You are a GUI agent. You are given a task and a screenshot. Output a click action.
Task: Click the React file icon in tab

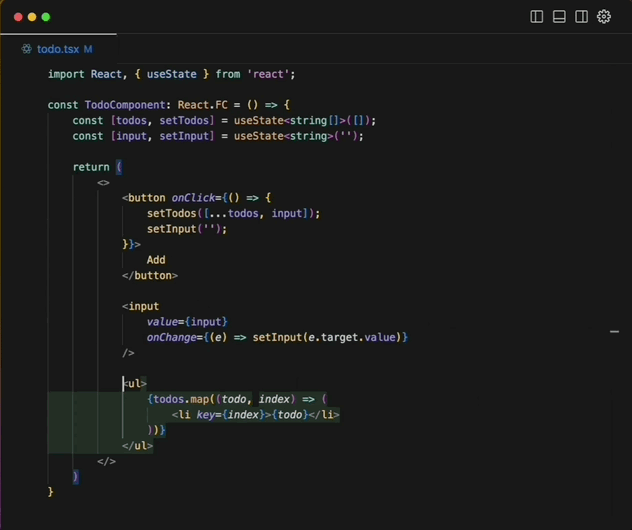click(x=27, y=49)
